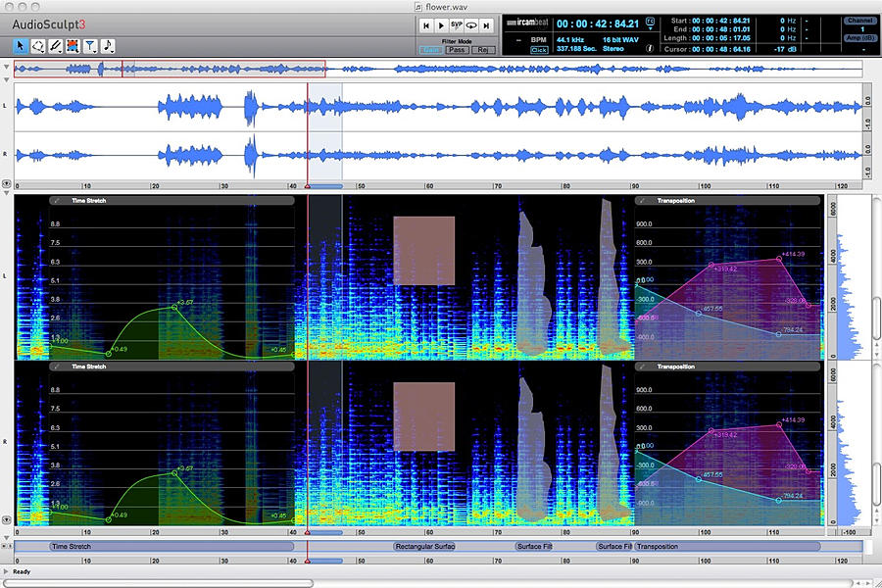
Task: Select Time Stretch treatment in track
Action: tap(171, 547)
